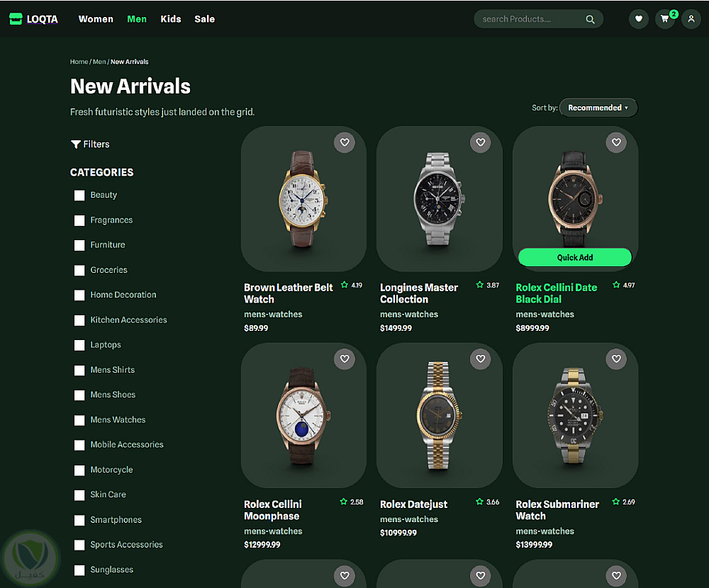This screenshot has width=709, height=588.
Task: Favorite the Brown Leather Belt Watch heart
Action: coord(345,142)
